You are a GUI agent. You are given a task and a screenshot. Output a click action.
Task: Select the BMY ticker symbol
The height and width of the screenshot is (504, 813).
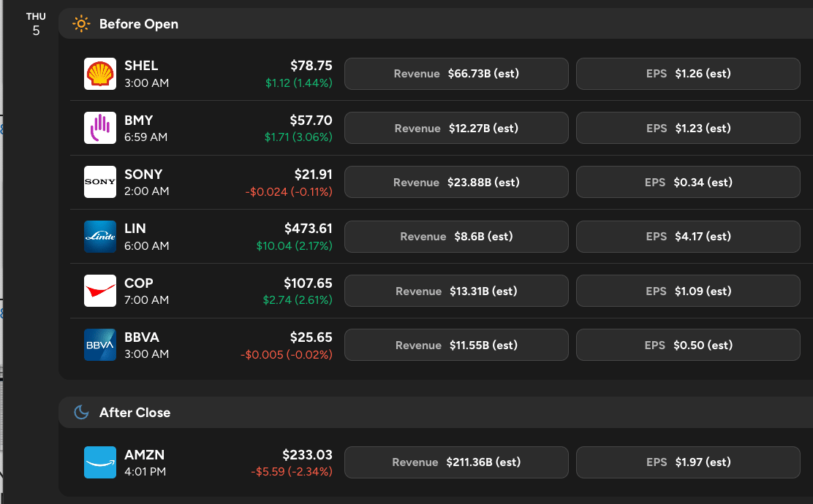[x=138, y=121]
